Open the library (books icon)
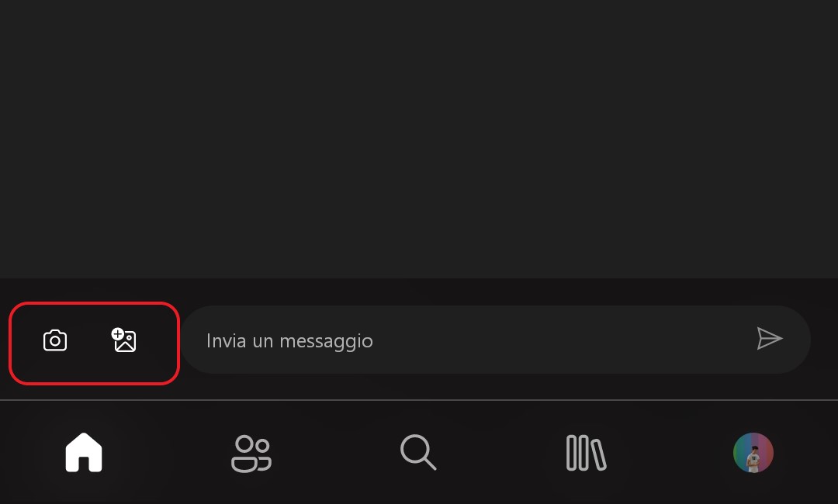 (x=587, y=453)
